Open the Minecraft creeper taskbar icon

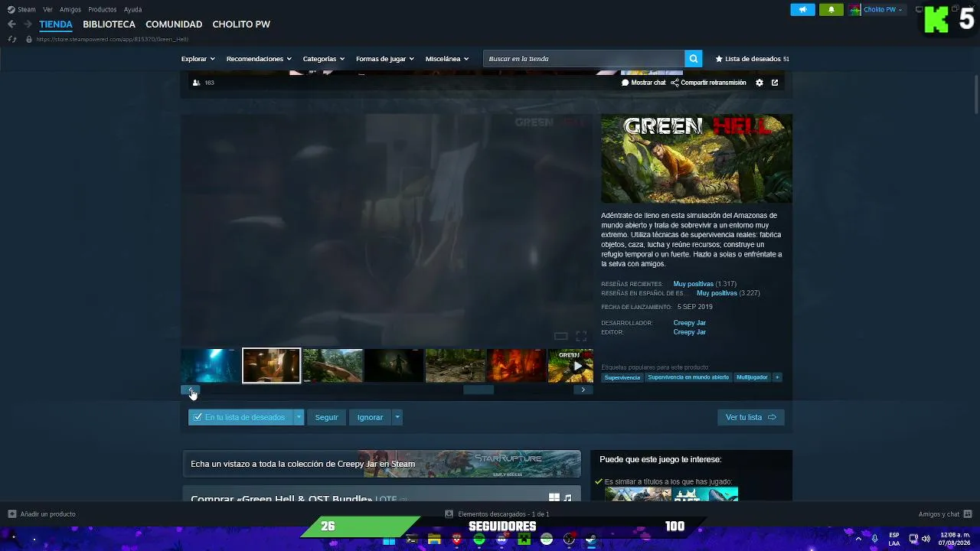(524, 540)
